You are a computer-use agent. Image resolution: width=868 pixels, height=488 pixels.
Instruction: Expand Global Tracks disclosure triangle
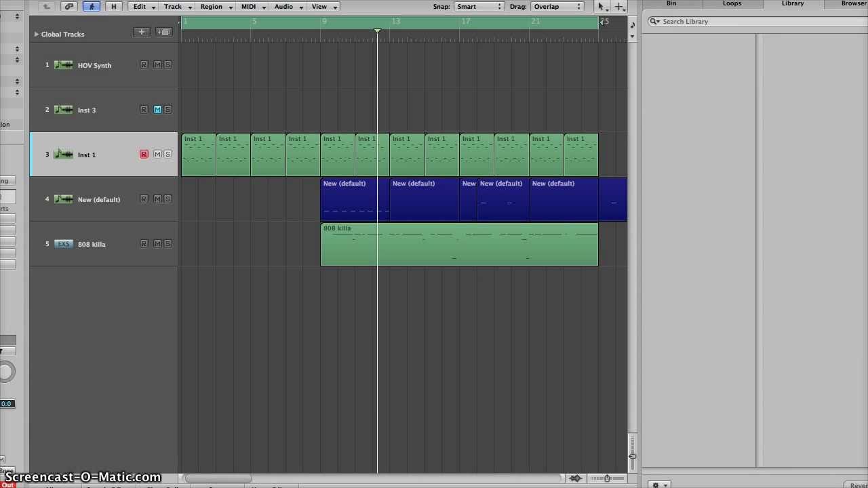(x=37, y=34)
